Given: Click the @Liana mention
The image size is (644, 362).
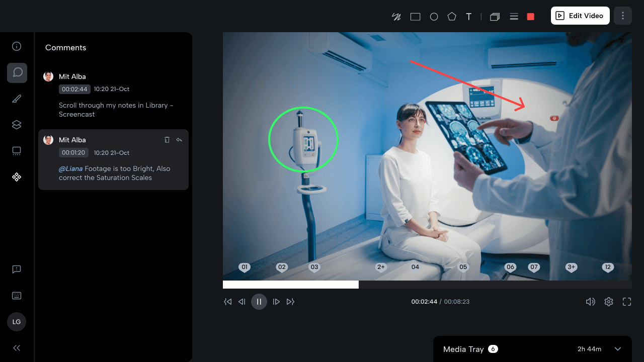Looking at the screenshot, I should [x=70, y=168].
